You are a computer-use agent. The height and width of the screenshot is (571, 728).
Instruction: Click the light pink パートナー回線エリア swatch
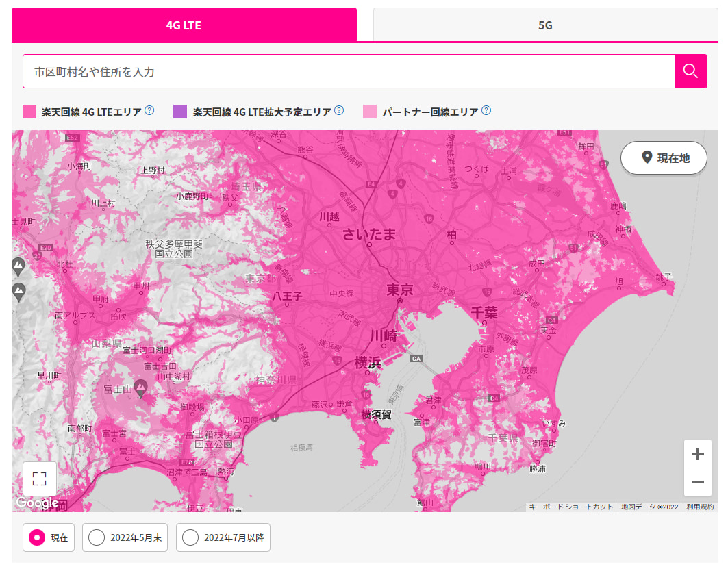pyautogui.click(x=370, y=112)
